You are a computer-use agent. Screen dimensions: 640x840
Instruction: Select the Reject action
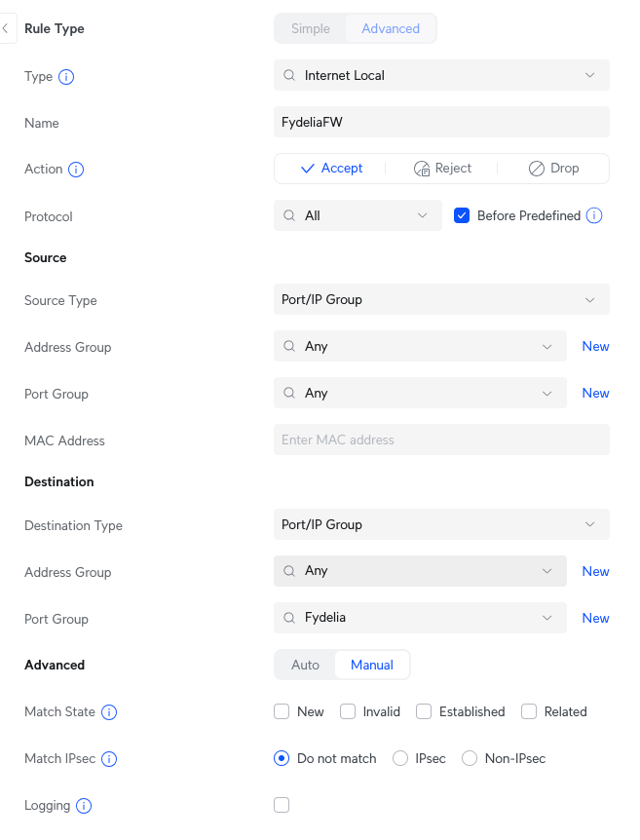click(x=442, y=169)
